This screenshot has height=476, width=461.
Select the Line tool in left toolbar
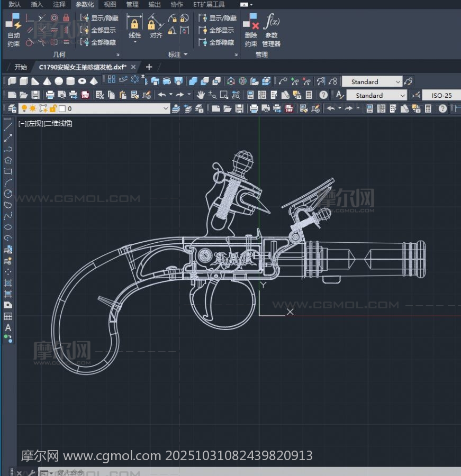tap(8, 127)
